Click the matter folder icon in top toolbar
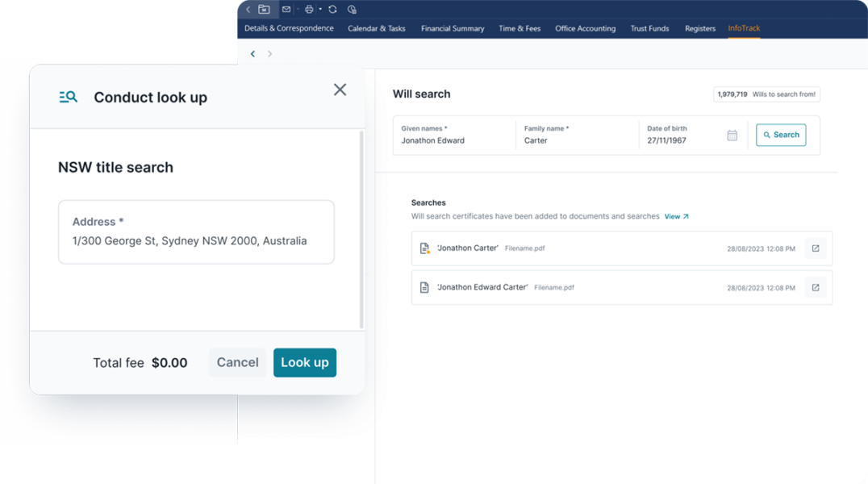This screenshot has height=484, width=868. 264,10
